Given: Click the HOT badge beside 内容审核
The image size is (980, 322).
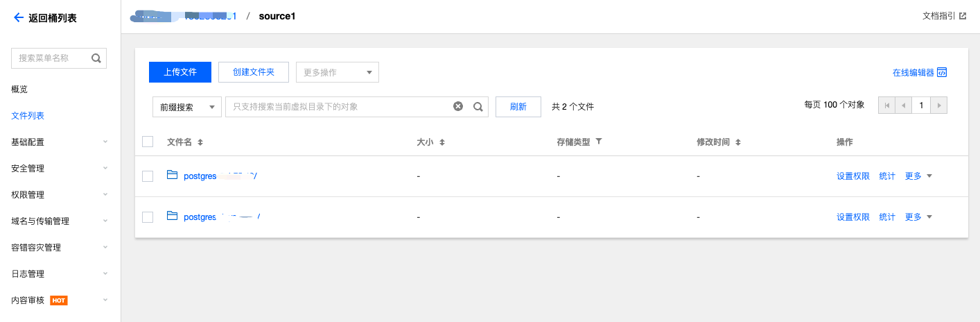Looking at the screenshot, I should (59, 300).
